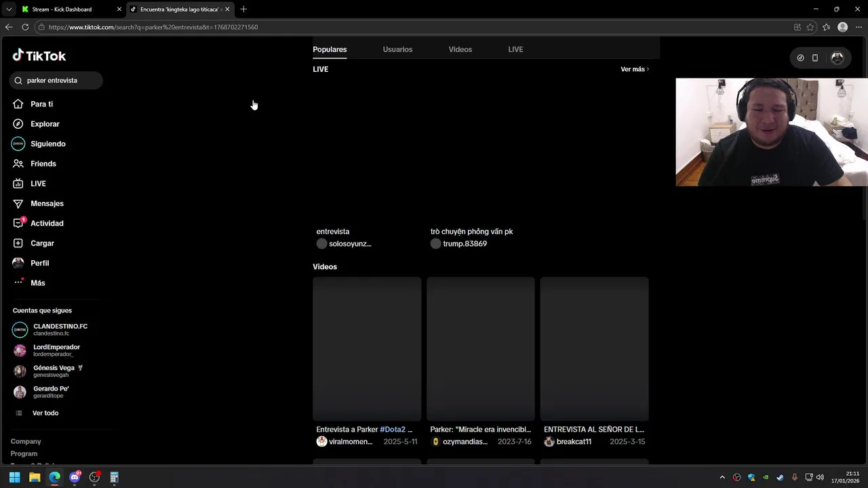Expand Ver más for LIVE results
The height and width of the screenshot is (488, 868).
pos(635,69)
